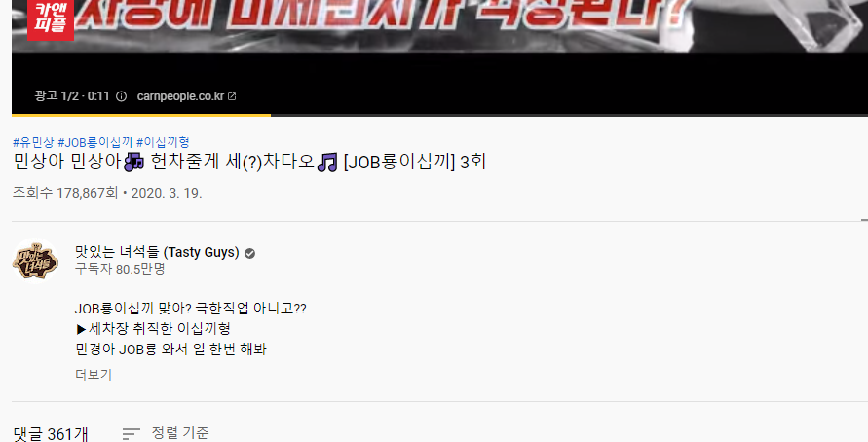Image resolution: width=868 pixels, height=442 pixels.
Task: Click the 카앤피플 red ad logo
Action: click(51, 19)
